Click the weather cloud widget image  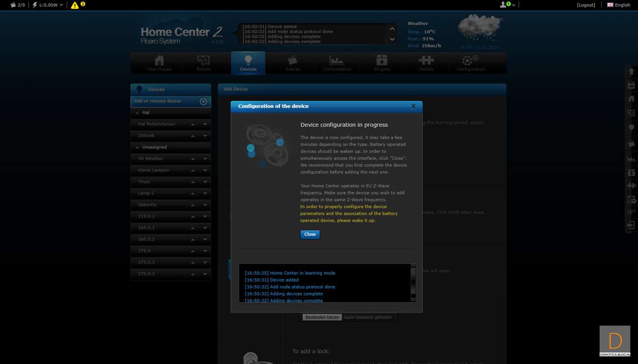[x=480, y=27]
